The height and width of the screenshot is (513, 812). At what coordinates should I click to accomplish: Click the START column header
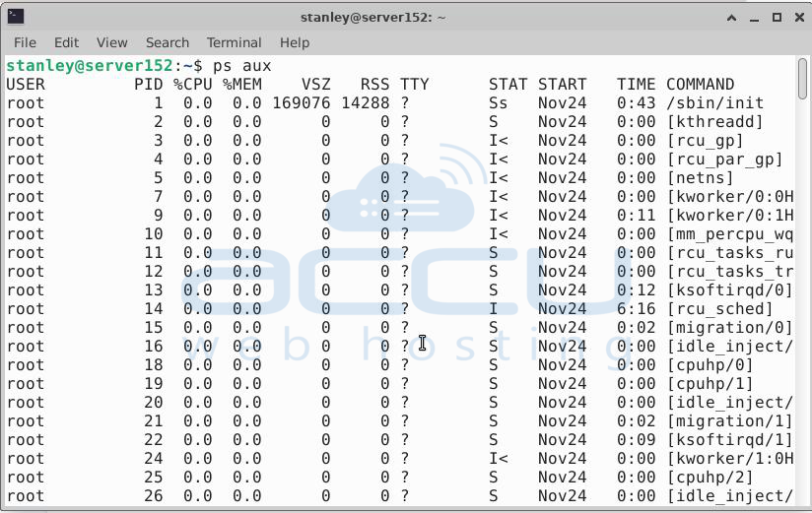point(562,85)
